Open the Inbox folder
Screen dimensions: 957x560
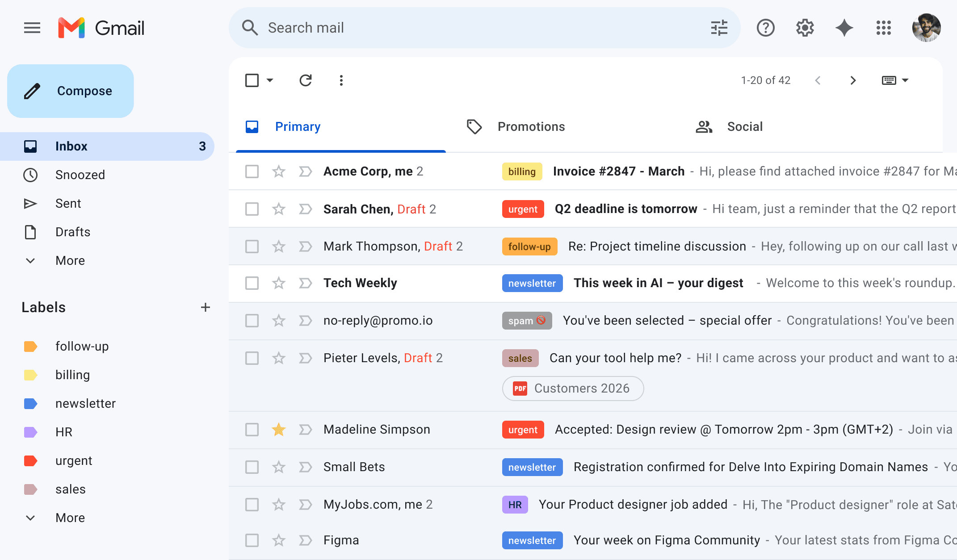pyautogui.click(x=107, y=146)
